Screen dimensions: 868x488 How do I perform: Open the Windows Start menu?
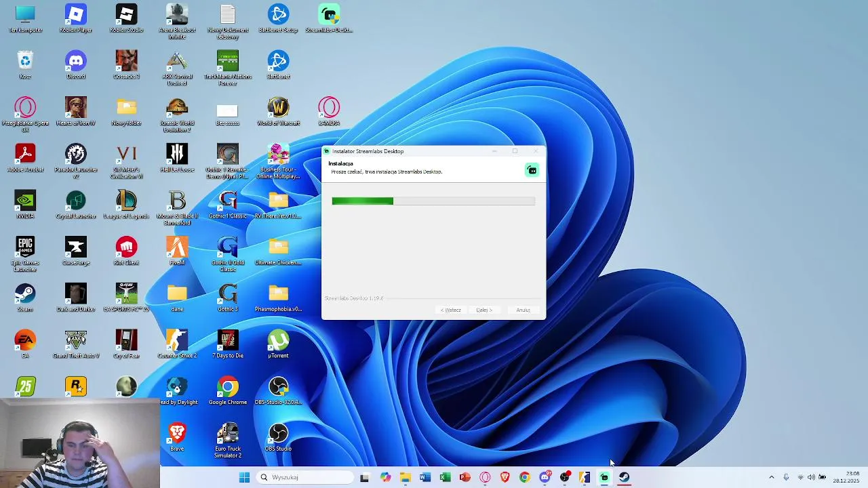coord(244,477)
